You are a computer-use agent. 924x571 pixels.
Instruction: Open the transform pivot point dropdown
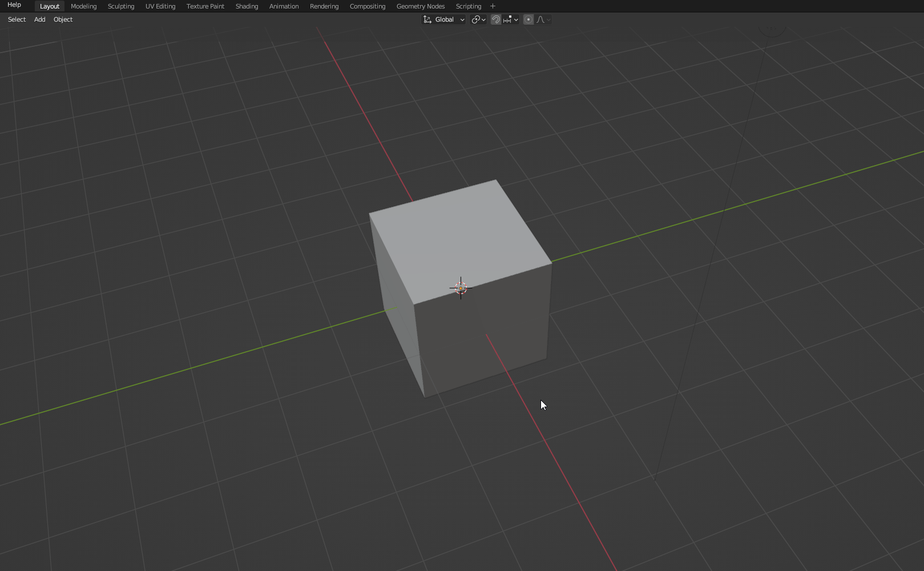pyautogui.click(x=478, y=19)
